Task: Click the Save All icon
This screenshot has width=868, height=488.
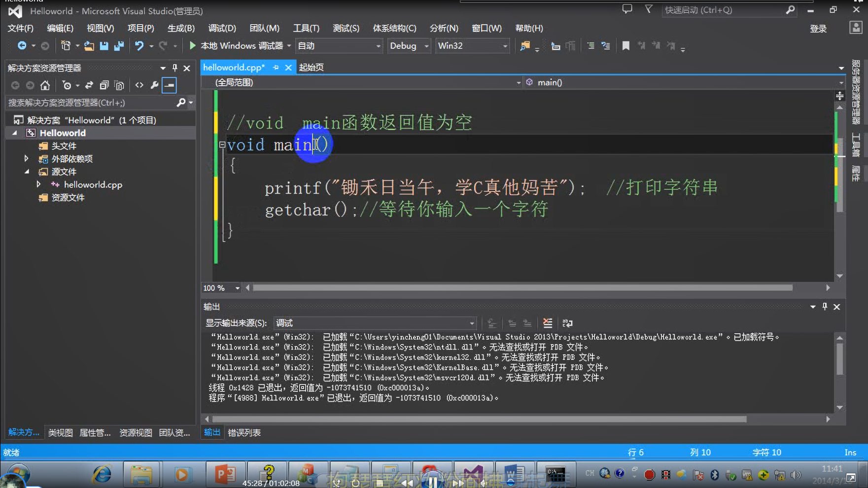Action: pos(119,46)
